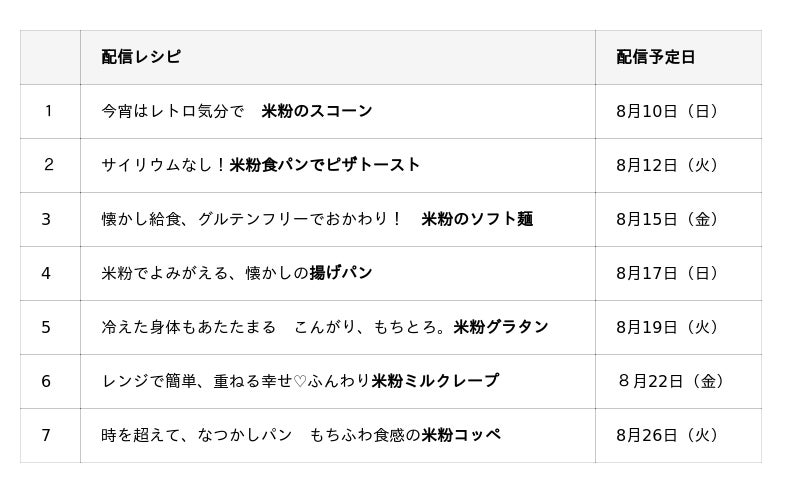800x493 pixels.
Task: Select the date 8月26日(火)
Action: point(667,435)
